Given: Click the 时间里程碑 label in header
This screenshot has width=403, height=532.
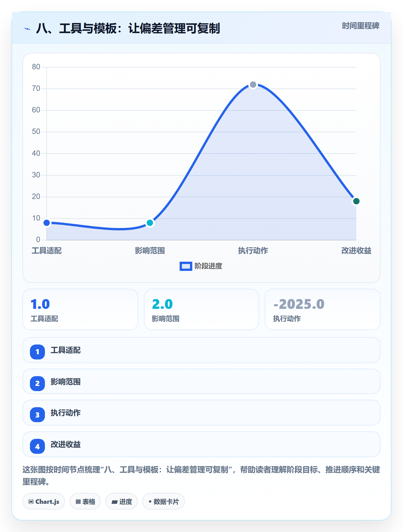Looking at the screenshot, I should (360, 26).
